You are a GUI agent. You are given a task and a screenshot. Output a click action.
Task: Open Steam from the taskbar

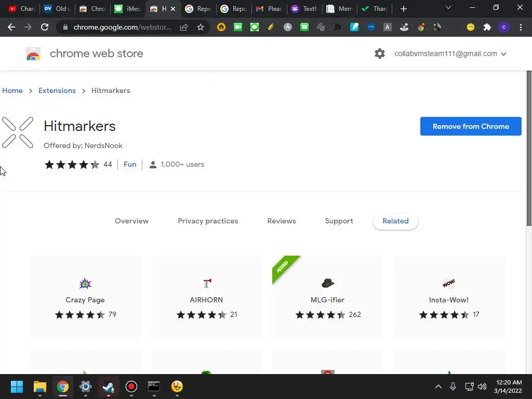pos(109,387)
